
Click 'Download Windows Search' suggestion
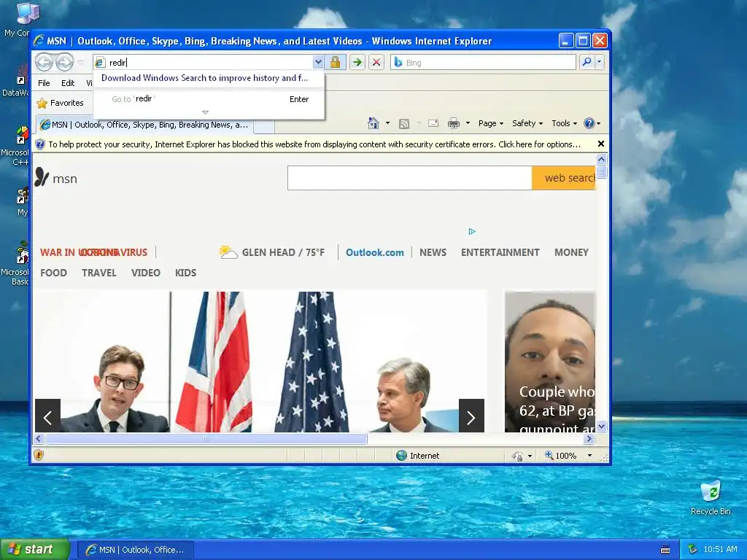pyautogui.click(x=204, y=78)
